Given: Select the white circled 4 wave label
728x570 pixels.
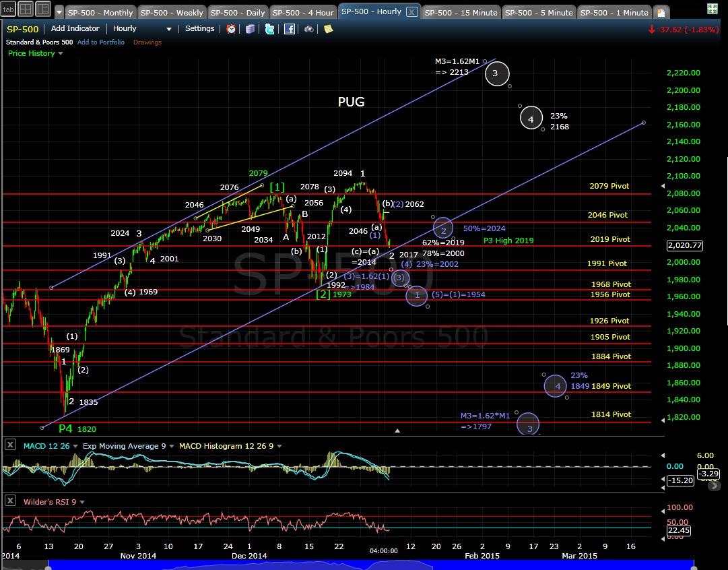Looking at the screenshot, I should coord(531,118).
